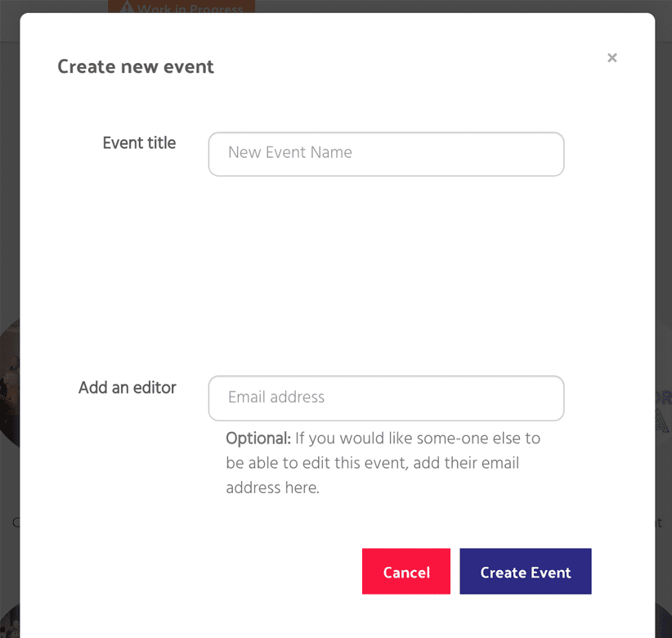672x638 pixels.
Task: Click the Event title label
Action: [139, 143]
